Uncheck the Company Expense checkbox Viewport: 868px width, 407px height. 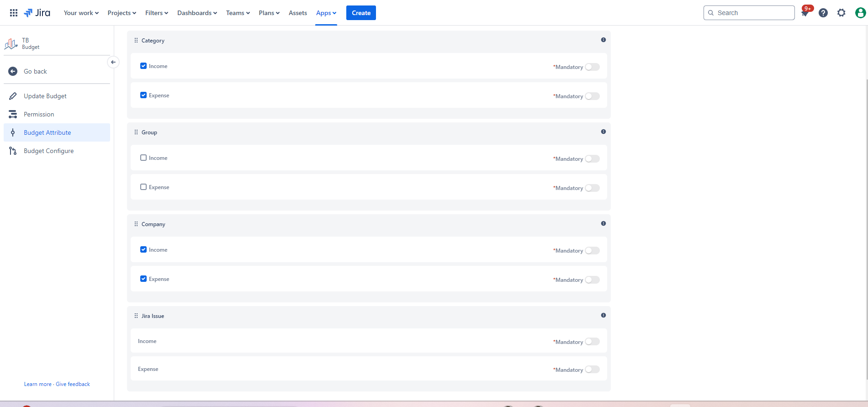pos(143,279)
